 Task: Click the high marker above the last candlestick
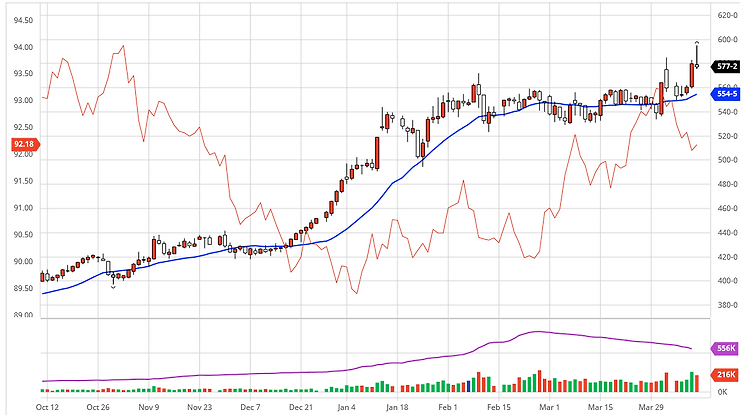pos(697,43)
